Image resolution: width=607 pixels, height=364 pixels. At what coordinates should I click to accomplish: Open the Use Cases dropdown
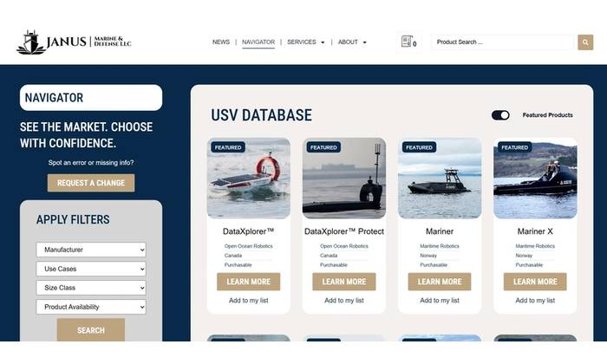91,269
